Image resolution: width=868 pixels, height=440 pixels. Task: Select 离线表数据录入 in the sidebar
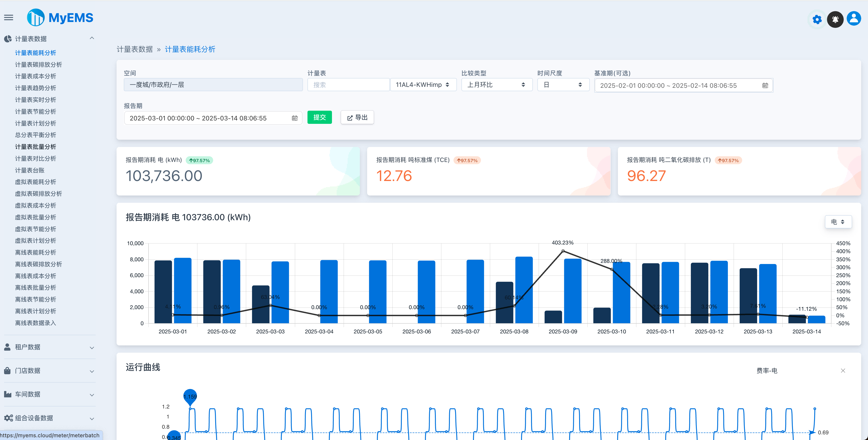point(36,323)
